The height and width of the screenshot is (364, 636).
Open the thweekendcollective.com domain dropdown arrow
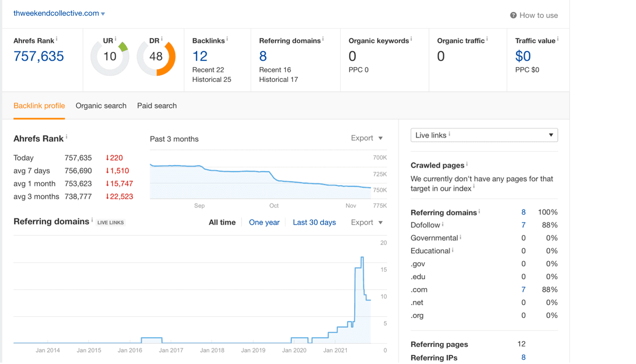[103, 14]
